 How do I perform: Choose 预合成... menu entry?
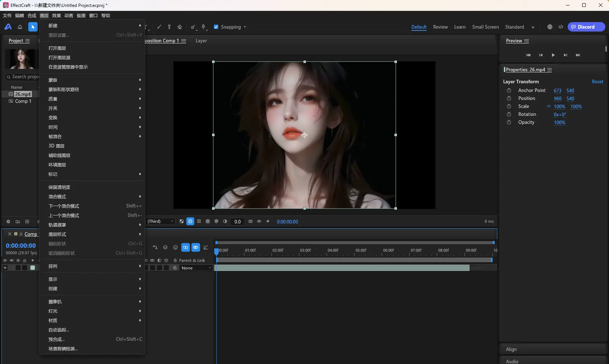coord(92,339)
